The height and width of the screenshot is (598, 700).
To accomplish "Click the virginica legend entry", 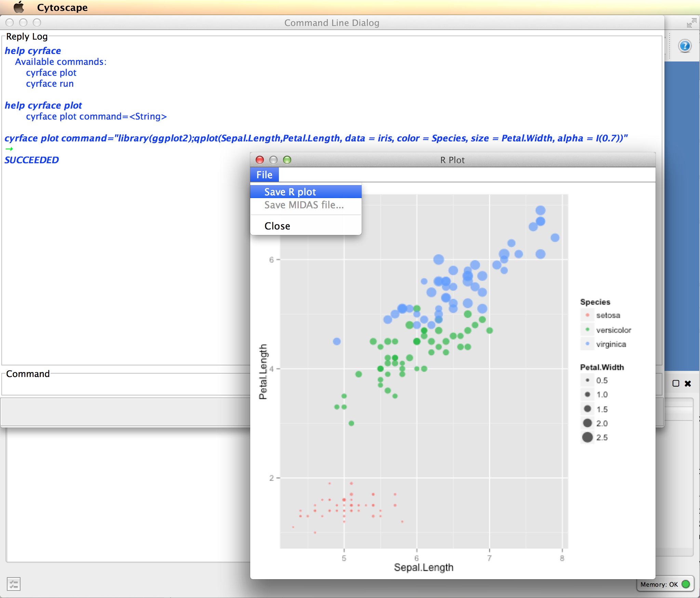I will coord(604,344).
